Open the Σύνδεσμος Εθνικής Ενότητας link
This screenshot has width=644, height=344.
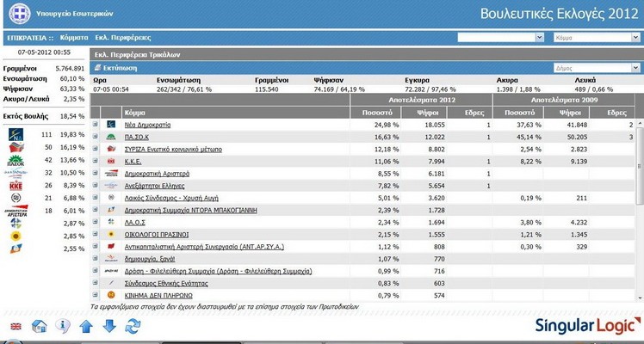[x=166, y=283]
